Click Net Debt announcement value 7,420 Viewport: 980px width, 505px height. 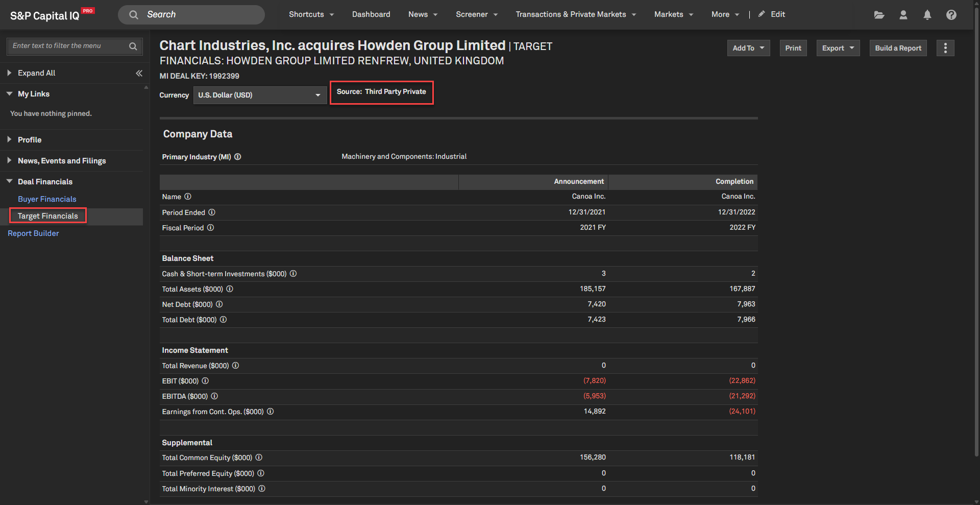597,304
